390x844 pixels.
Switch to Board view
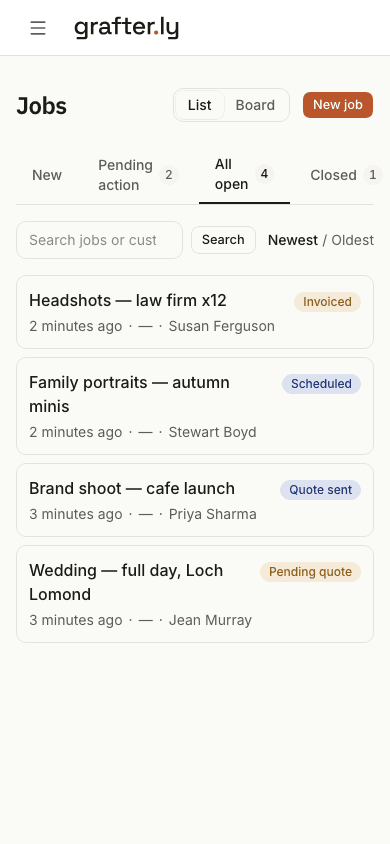click(255, 105)
